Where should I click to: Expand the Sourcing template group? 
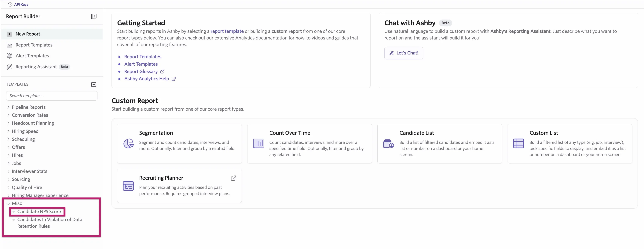(x=8, y=179)
